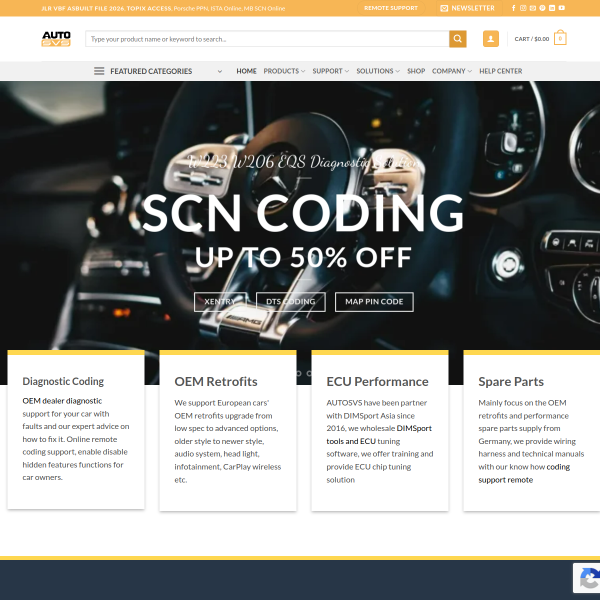Open the shopping bag cart icon
The image size is (600, 600).
pos(560,38)
